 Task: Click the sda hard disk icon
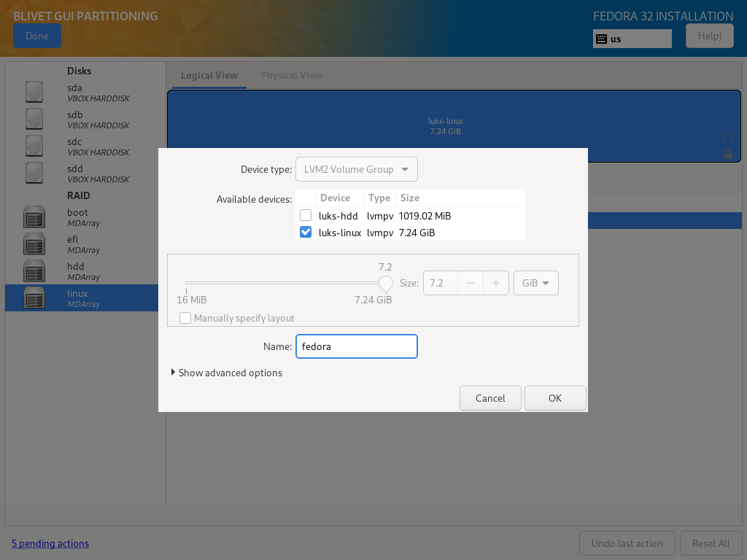[x=34, y=92]
